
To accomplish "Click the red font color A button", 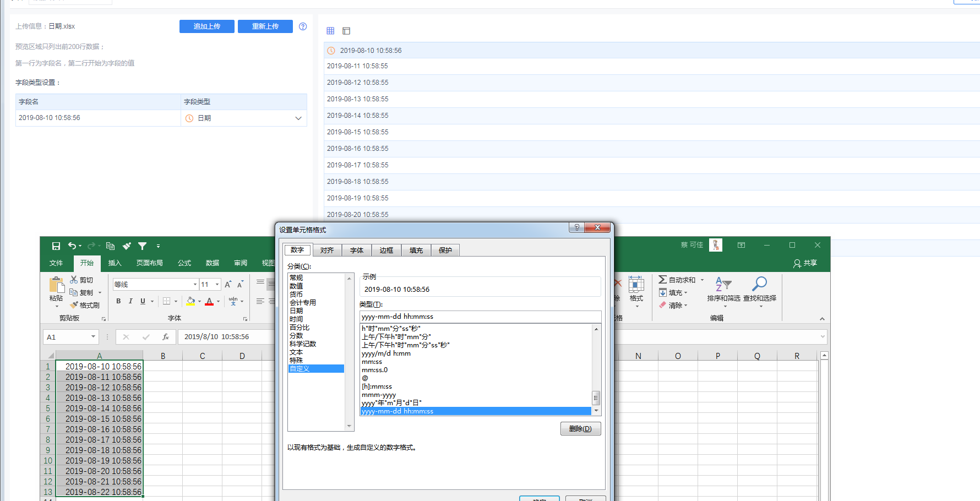I will 209,301.
